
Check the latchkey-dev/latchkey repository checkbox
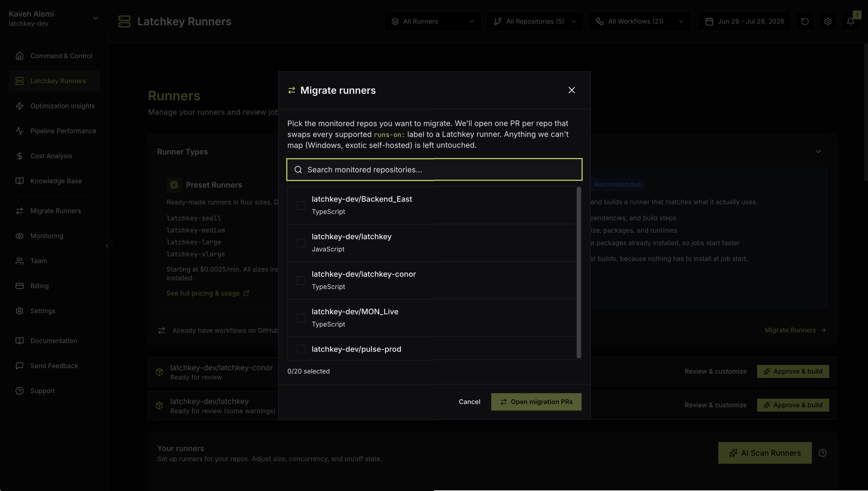[300, 243]
